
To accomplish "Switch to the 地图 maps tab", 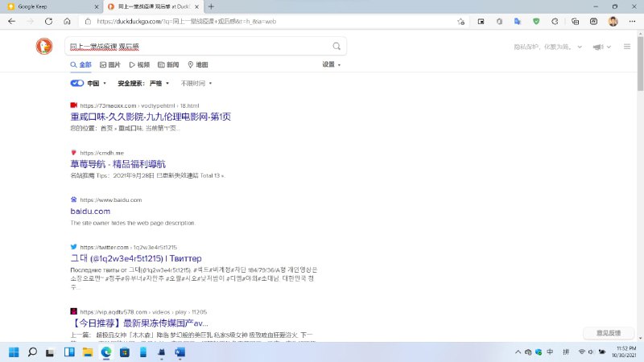I will pos(197,65).
